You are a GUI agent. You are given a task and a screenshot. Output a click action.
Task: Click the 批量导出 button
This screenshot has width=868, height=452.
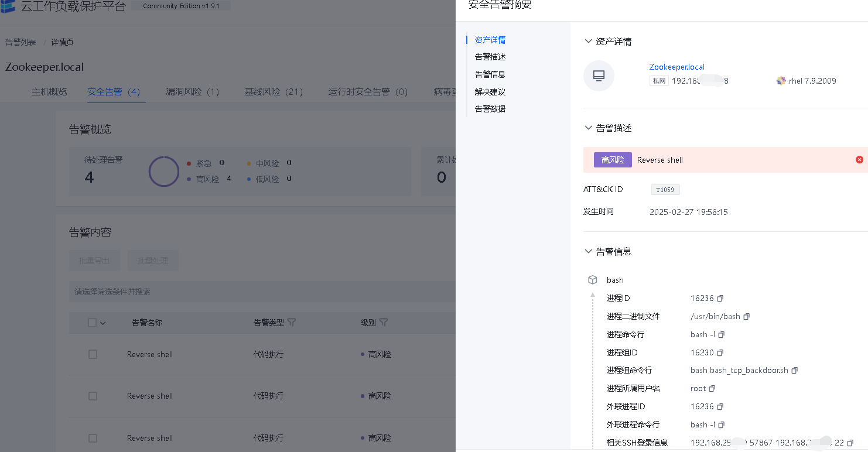coord(94,261)
